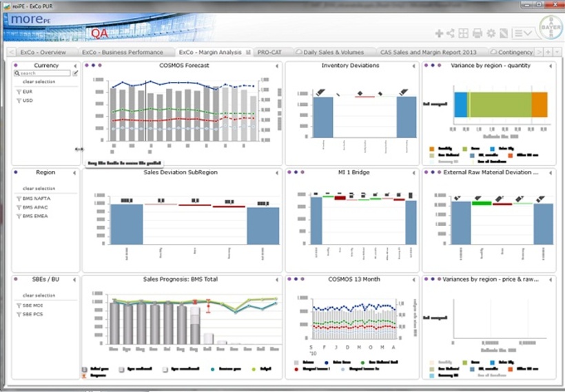Click clear selection in the Region panel

point(39,189)
